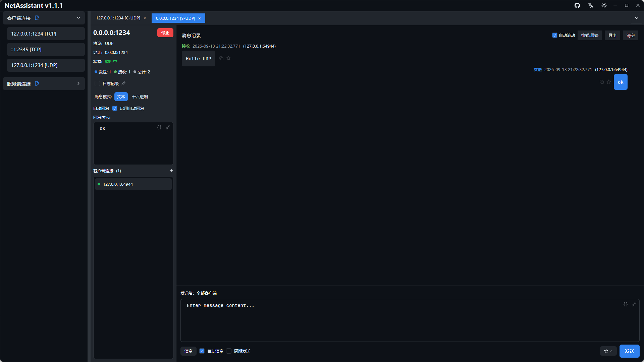
Task: Copy the sent 'ok' message
Action: coord(601,82)
